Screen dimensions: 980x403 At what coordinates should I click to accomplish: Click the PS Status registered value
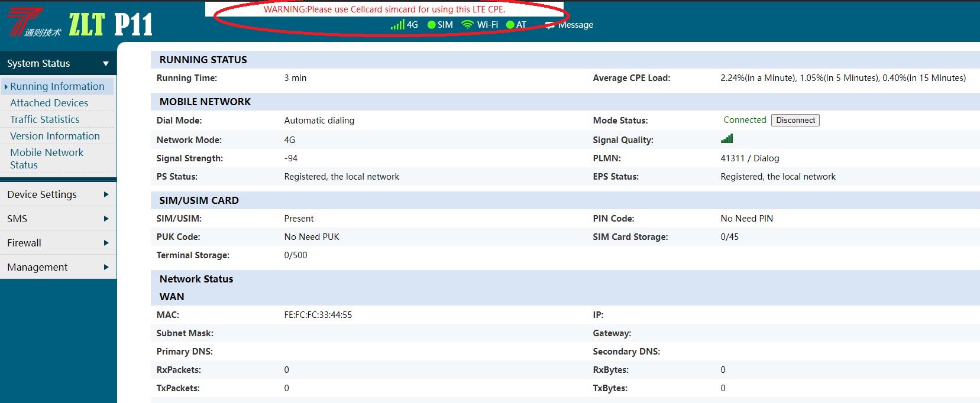(x=341, y=177)
